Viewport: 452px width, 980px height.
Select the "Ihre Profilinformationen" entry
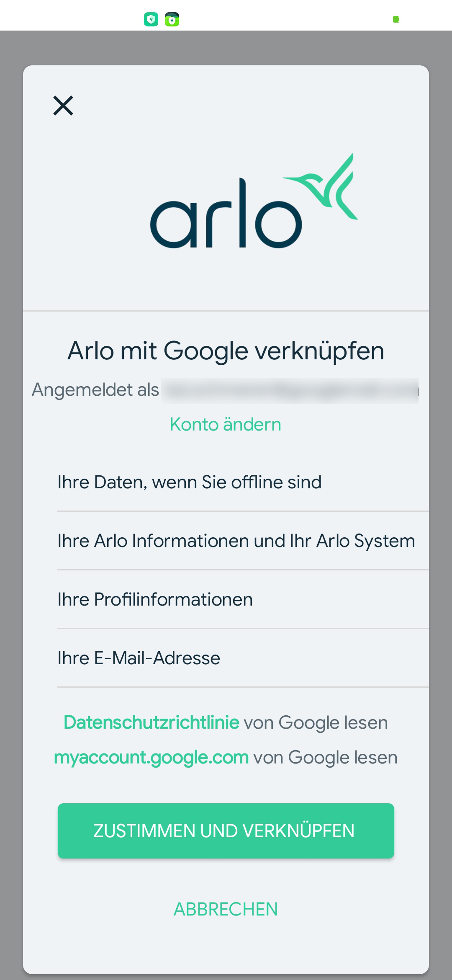155,599
